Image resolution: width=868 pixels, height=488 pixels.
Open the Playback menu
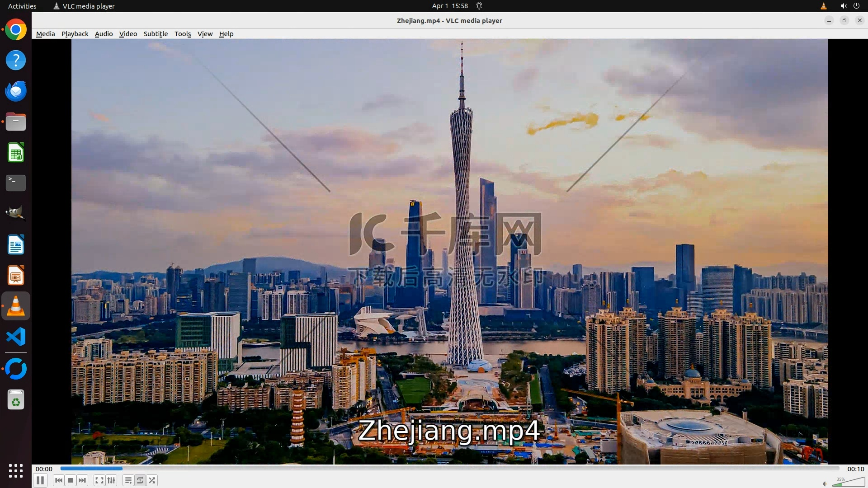(75, 34)
